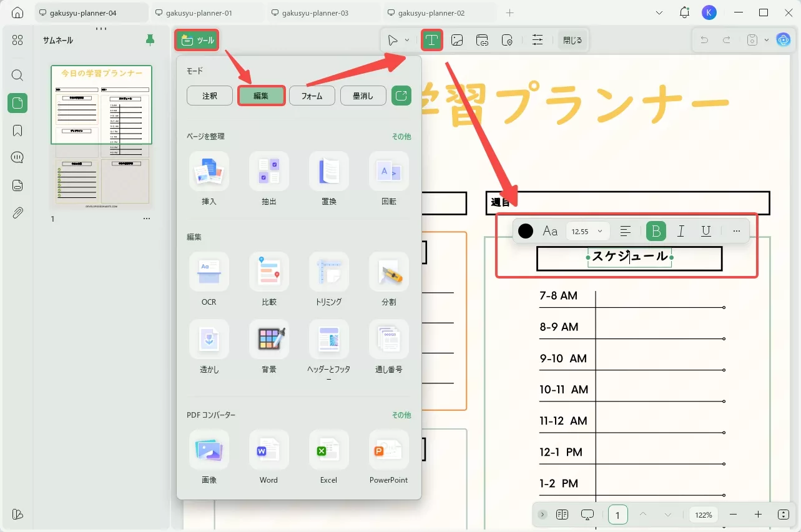The height and width of the screenshot is (532, 801).
Task: Open the bookmarks panel in the left sidebar
Action: point(17,130)
